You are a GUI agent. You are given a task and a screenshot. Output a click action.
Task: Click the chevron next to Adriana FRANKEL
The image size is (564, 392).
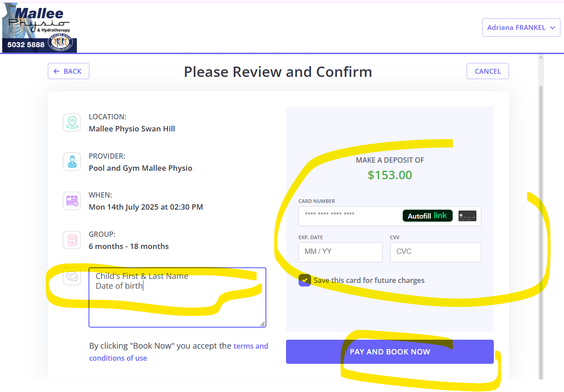tap(552, 28)
